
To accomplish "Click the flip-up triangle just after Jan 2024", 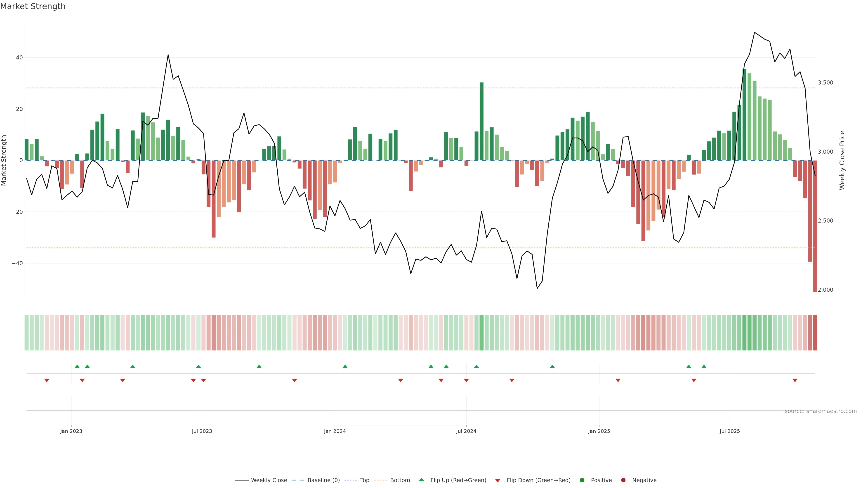I will point(345,366).
